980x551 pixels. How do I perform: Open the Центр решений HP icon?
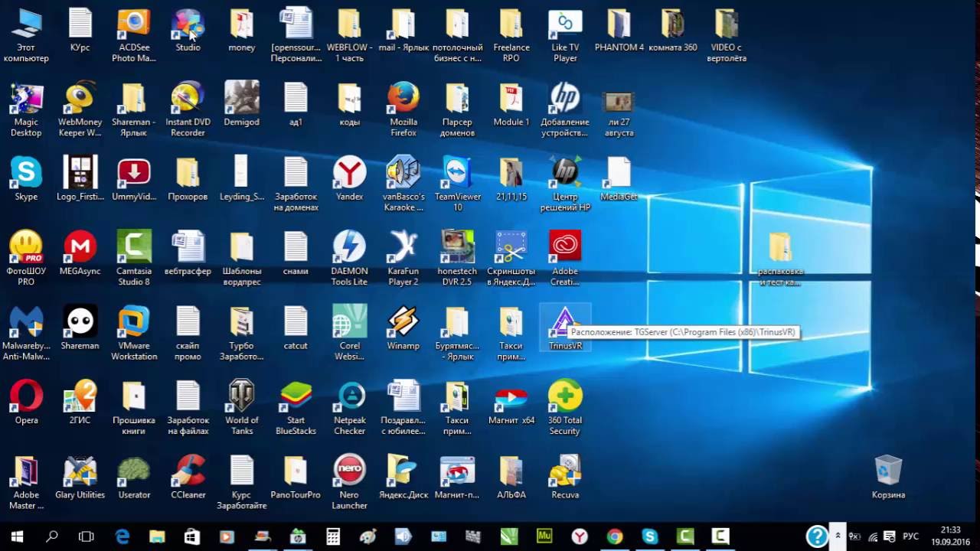565,184
